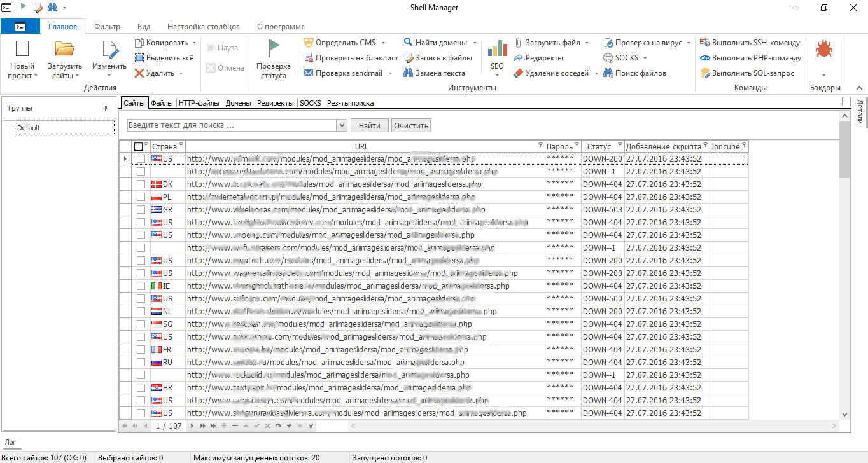Image resolution: width=868 pixels, height=463 pixels.
Task: Expand Удалить dropdown arrow
Action: point(181,73)
